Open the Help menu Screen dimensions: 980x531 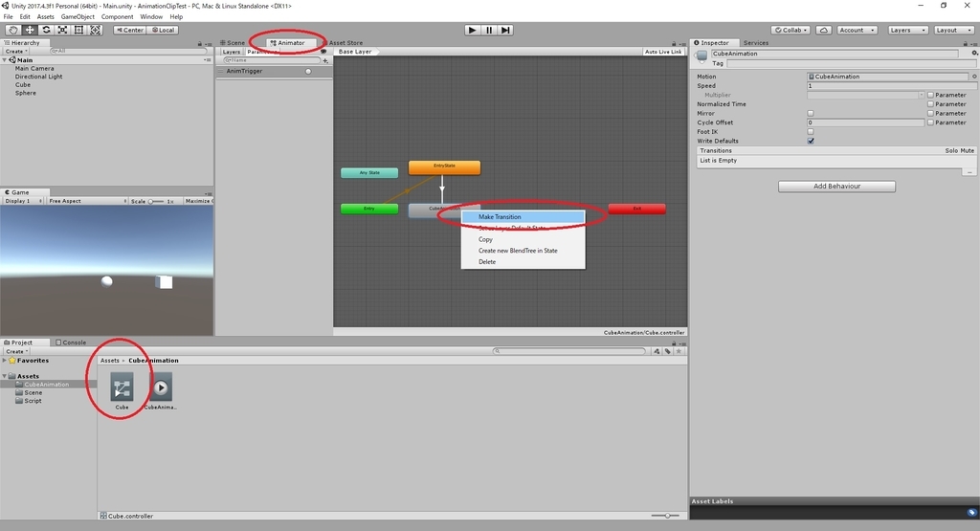pyautogui.click(x=176, y=17)
